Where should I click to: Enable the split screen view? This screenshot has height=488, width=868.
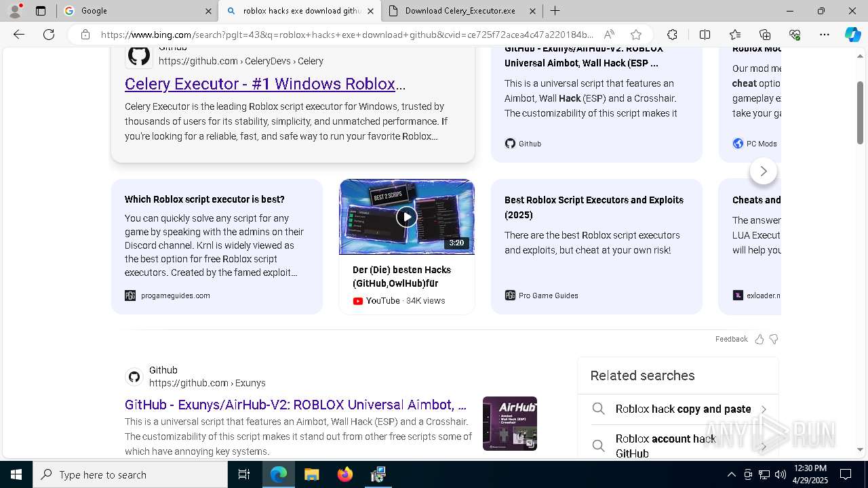click(705, 35)
